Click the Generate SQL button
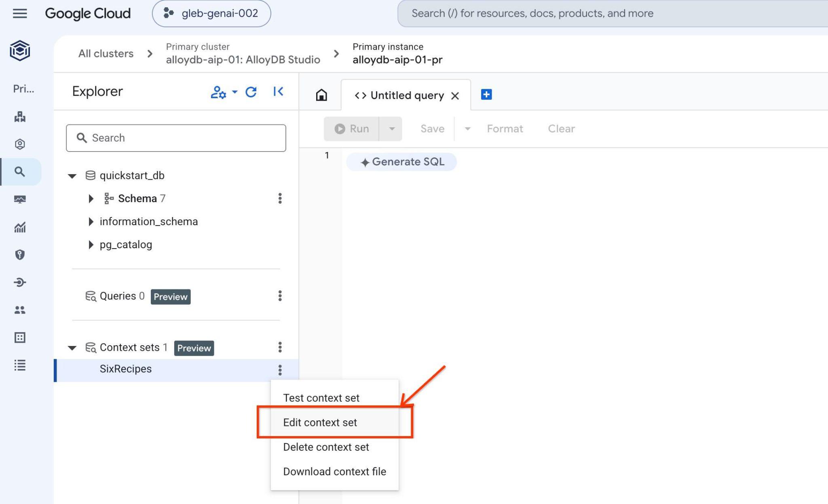828x504 pixels. tap(401, 162)
